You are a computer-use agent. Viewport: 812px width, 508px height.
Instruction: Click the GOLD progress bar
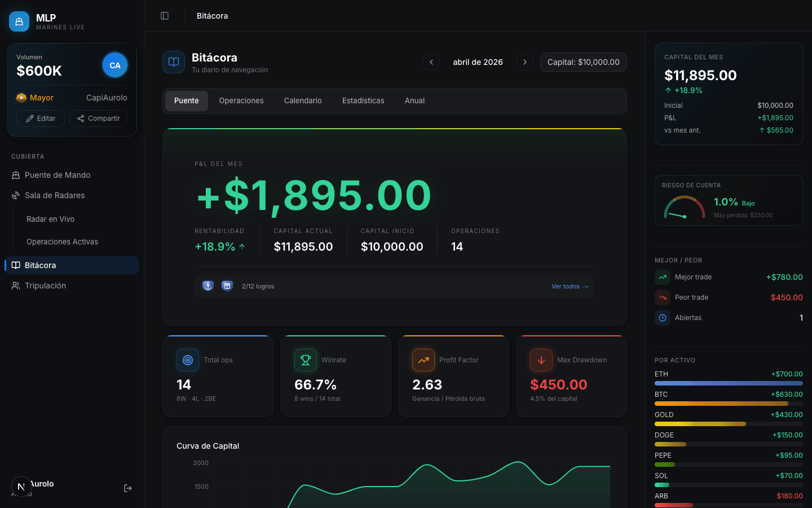pos(729,424)
